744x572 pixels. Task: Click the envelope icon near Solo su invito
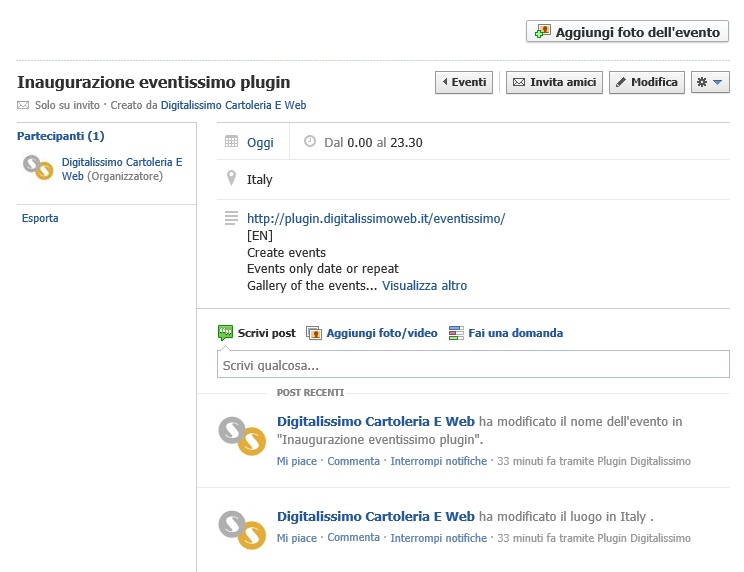23,105
